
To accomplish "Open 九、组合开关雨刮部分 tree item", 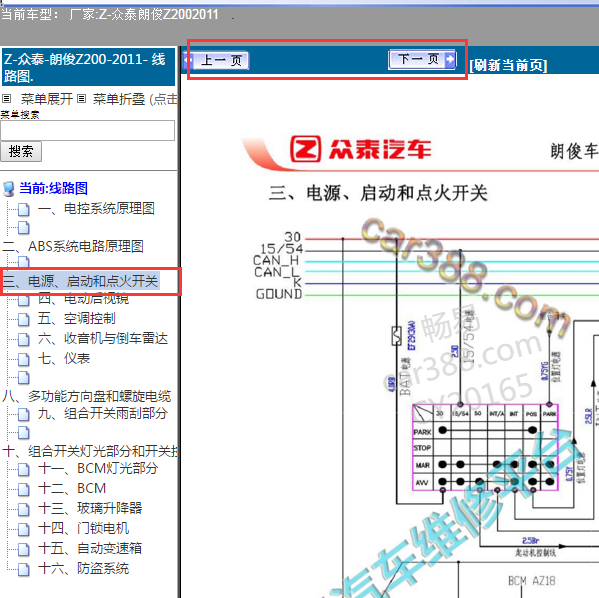I will 103,413.
